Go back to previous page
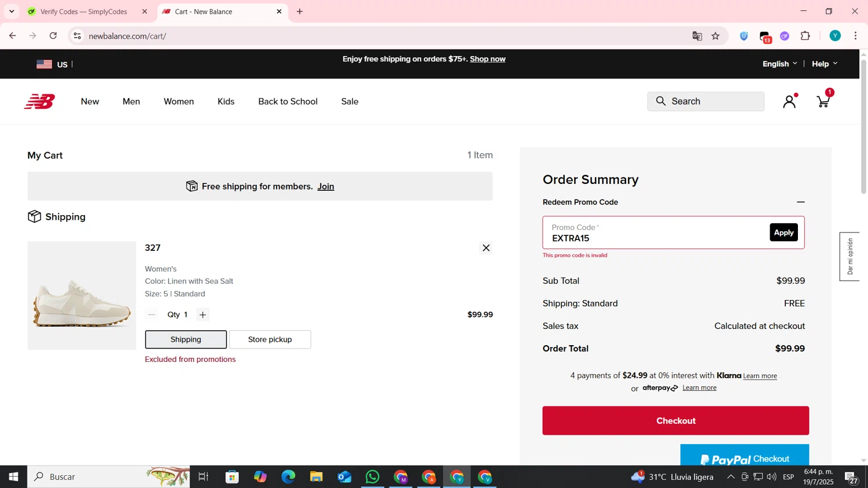The height and width of the screenshot is (488, 868). click(13, 36)
